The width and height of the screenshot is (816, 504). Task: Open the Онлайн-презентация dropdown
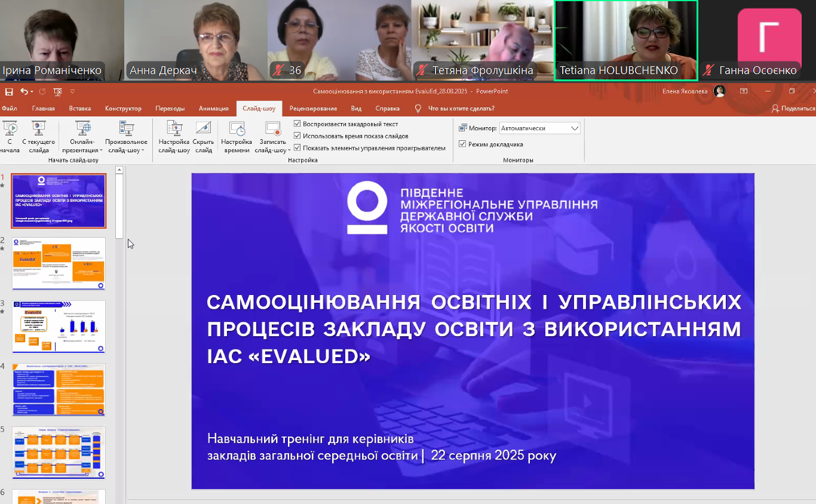point(82,137)
